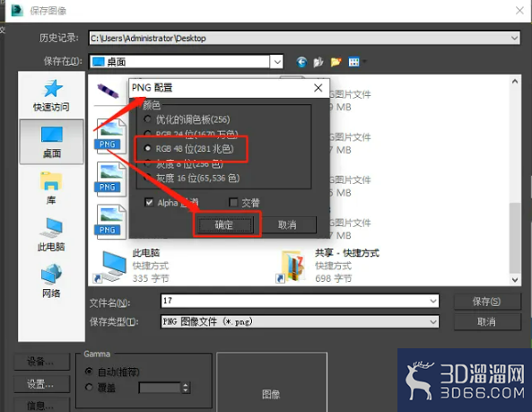Click 确定 in PNG configuration dialog
Image resolution: width=532 pixels, height=412 pixels.
(225, 224)
